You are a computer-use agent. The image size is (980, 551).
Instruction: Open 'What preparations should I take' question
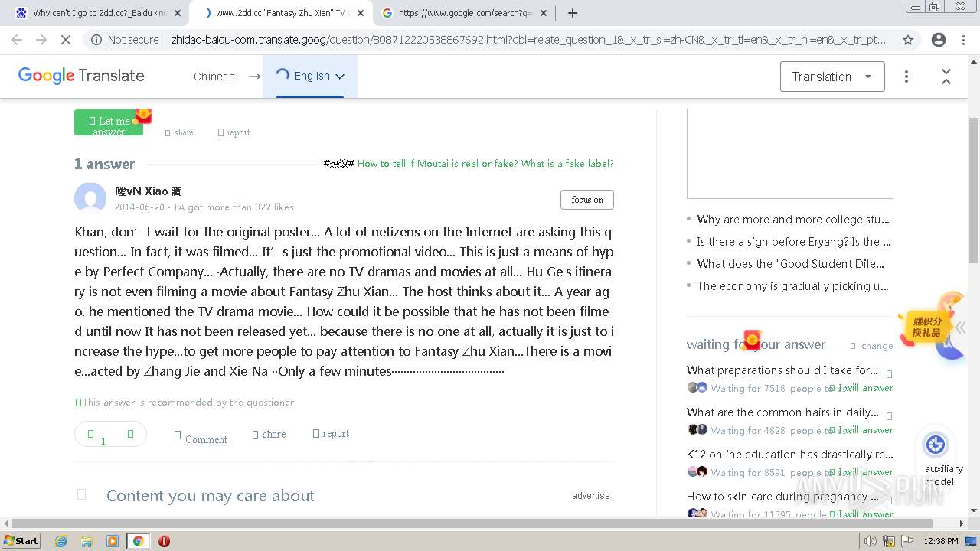pyautogui.click(x=782, y=370)
